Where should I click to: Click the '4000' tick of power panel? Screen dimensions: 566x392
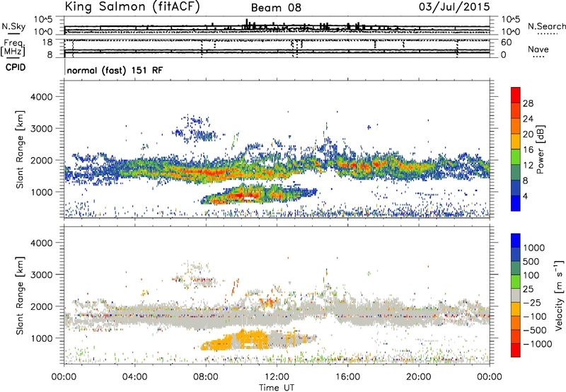pos(41,97)
